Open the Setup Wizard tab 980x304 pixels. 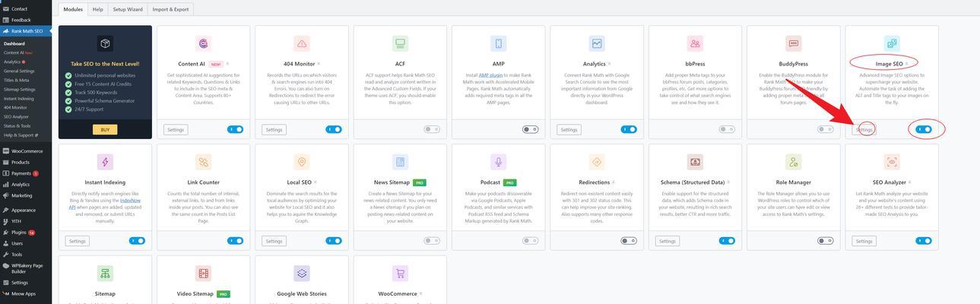[128, 9]
